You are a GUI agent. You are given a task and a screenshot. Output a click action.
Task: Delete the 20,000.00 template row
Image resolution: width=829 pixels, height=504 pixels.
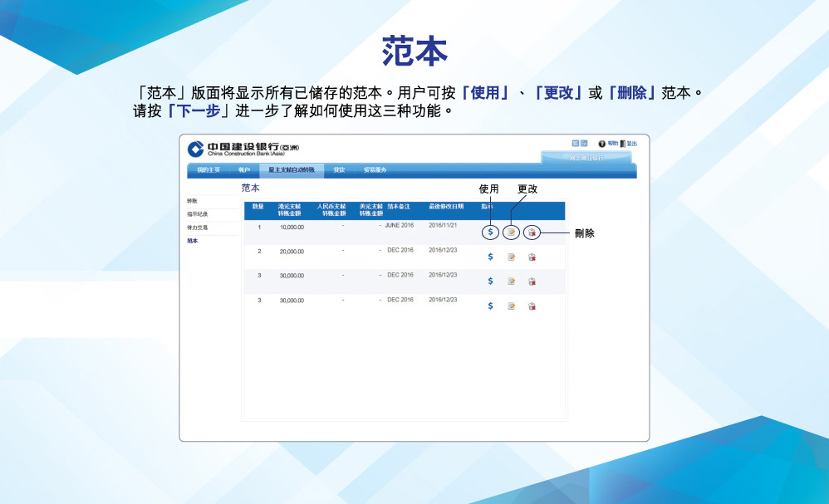(x=532, y=257)
